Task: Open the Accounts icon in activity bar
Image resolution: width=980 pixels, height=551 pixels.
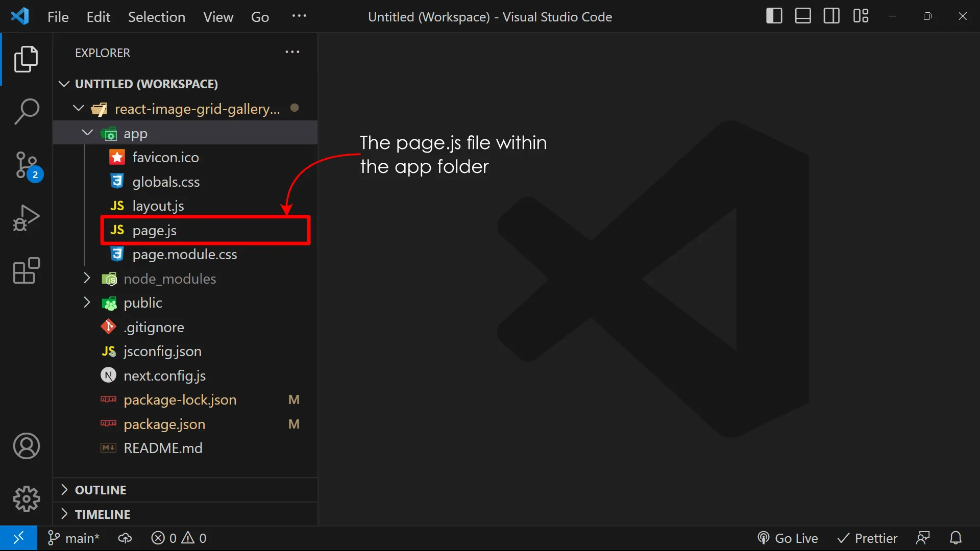Action: [x=26, y=446]
